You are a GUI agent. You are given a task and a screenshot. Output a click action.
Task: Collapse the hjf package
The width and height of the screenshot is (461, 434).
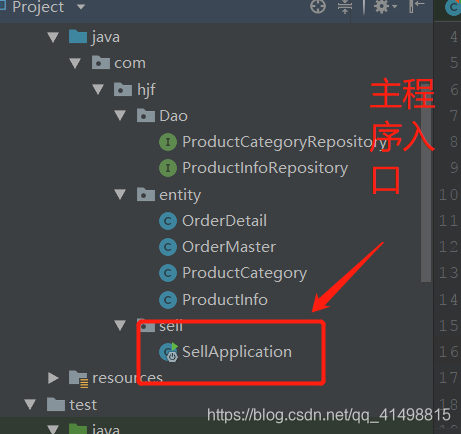pos(98,89)
